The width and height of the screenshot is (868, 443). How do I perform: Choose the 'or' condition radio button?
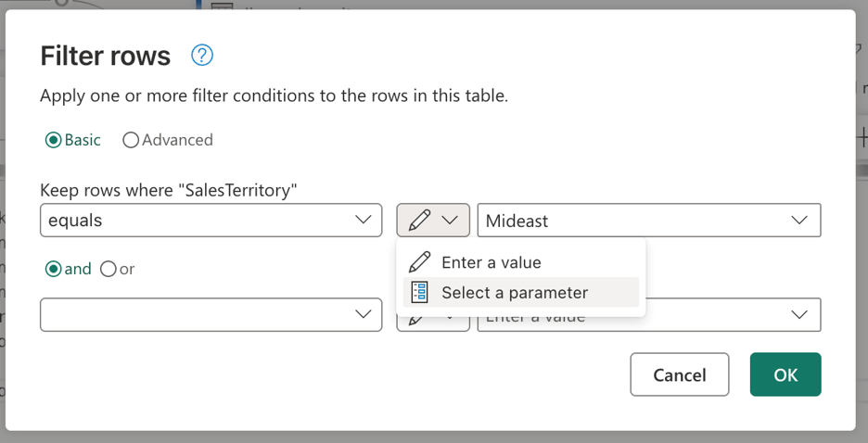(108, 269)
